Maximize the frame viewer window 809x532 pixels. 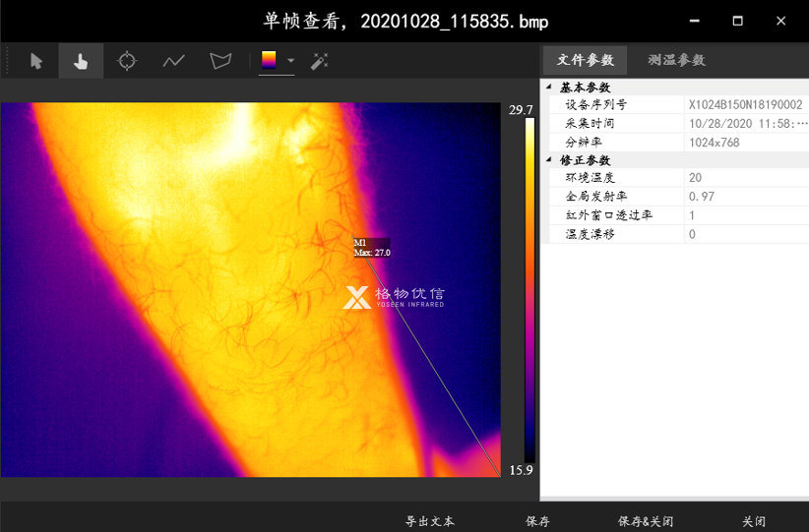pos(738,21)
